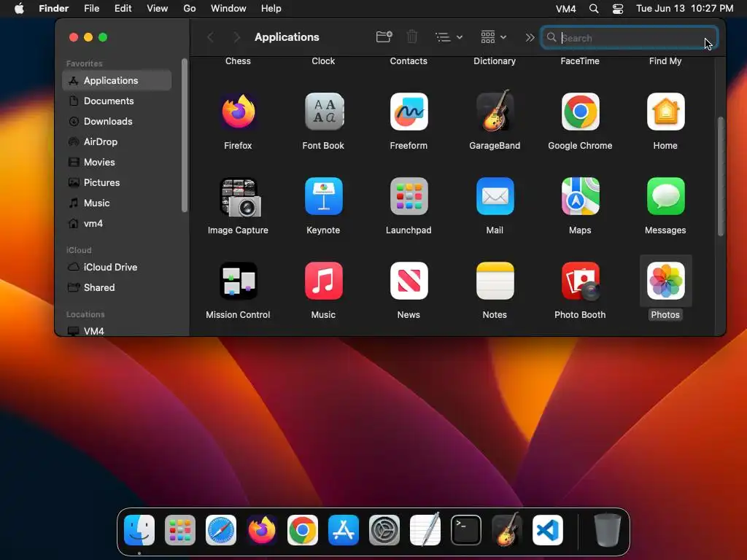
Task: Select the News app icon
Action: click(x=409, y=281)
